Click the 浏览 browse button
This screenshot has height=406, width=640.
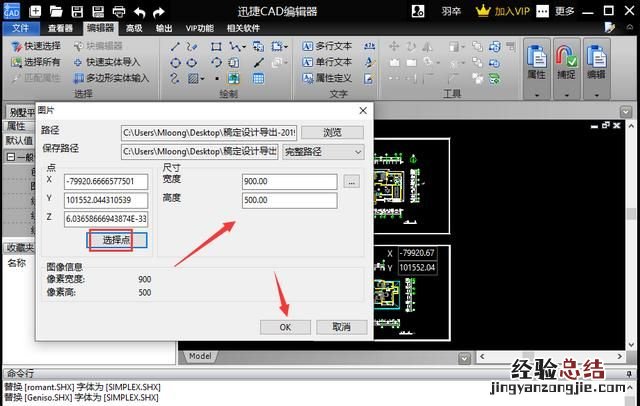click(x=332, y=132)
